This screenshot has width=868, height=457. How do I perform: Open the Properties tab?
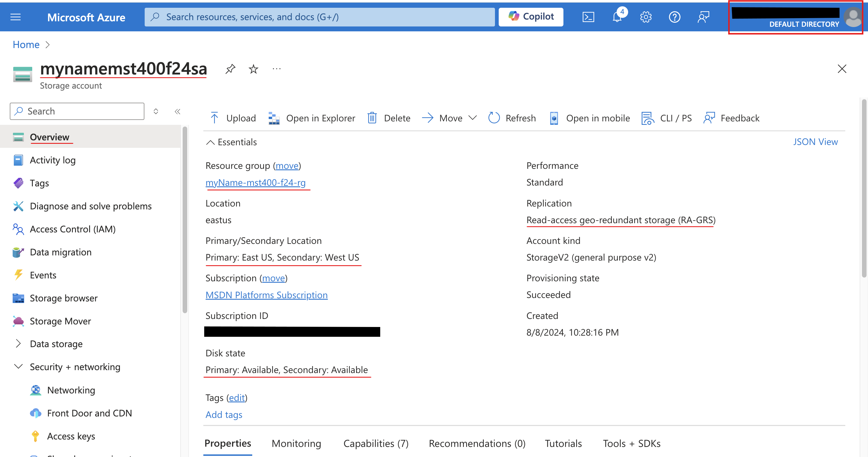[228, 443]
